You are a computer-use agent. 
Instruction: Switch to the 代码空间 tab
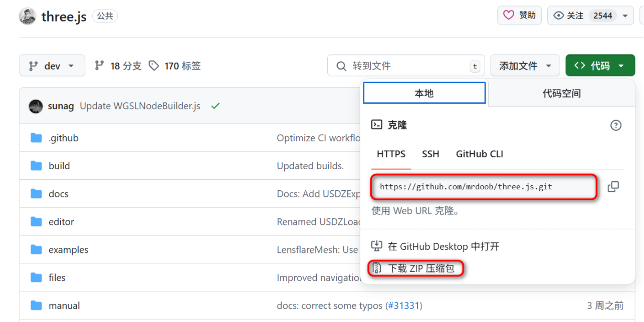[x=561, y=93]
